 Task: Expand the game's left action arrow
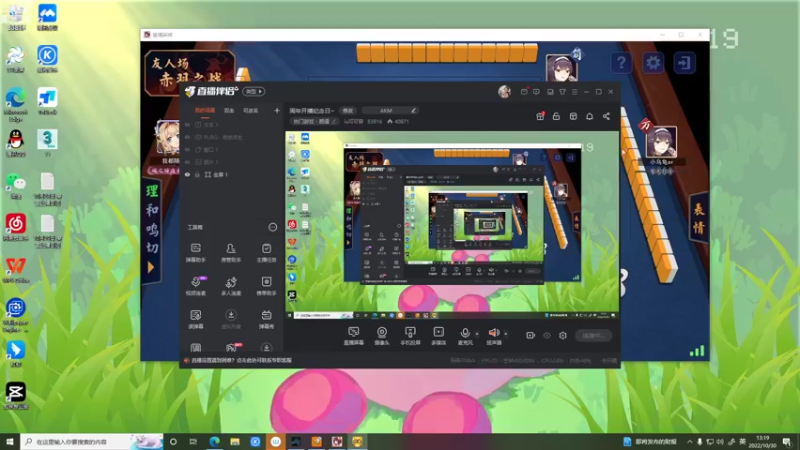(x=151, y=267)
